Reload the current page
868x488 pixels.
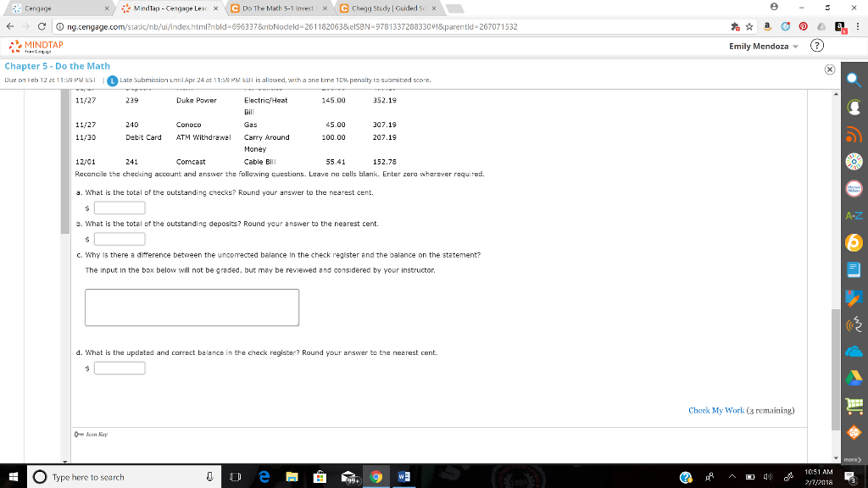click(x=42, y=26)
